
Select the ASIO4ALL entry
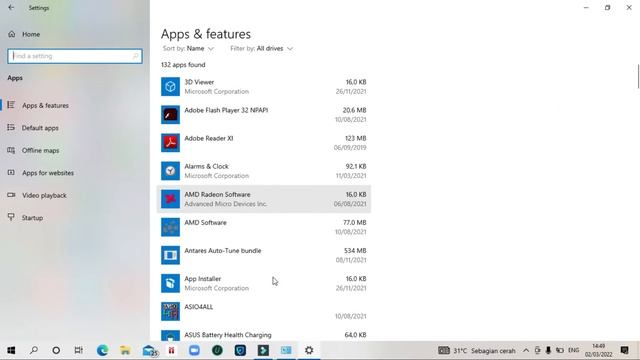(264, 312)
